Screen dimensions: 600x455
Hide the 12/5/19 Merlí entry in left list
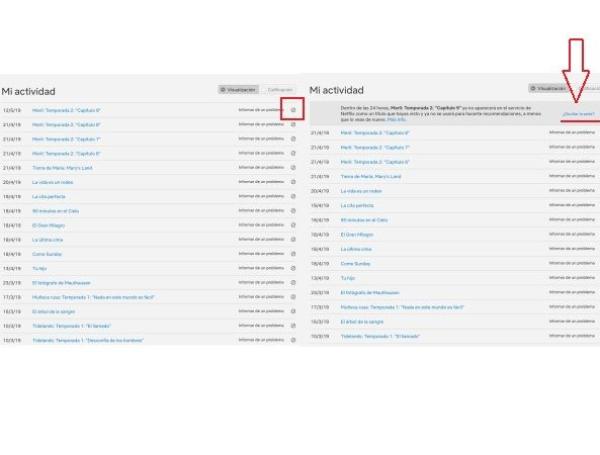[293, 110]
